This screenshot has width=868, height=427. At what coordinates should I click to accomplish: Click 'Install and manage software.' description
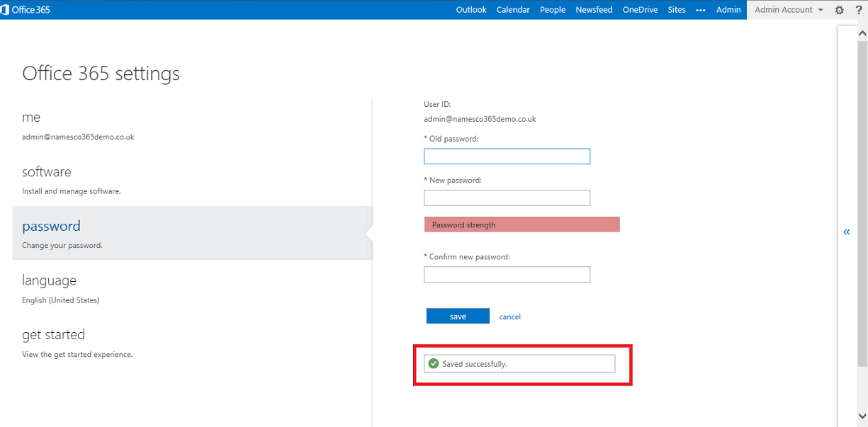(72, 191)
